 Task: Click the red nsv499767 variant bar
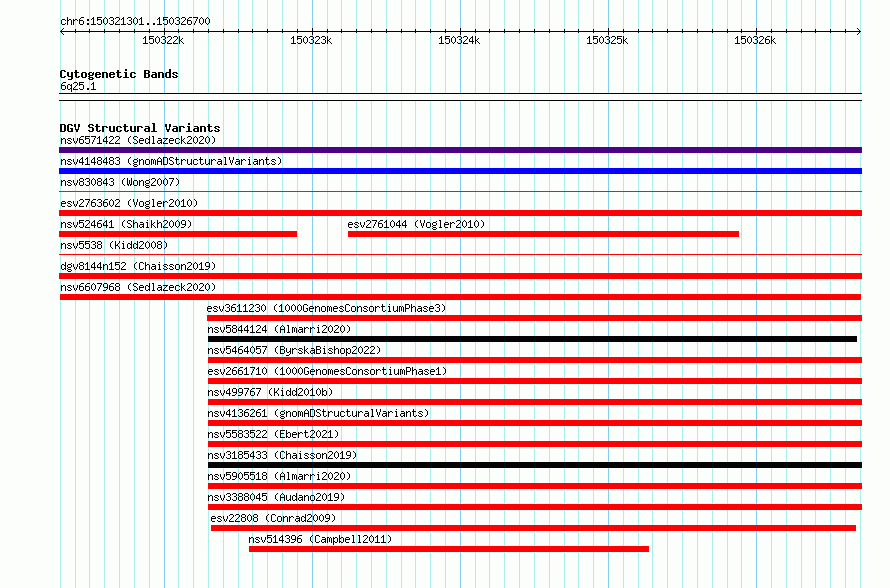coord(535,402)
